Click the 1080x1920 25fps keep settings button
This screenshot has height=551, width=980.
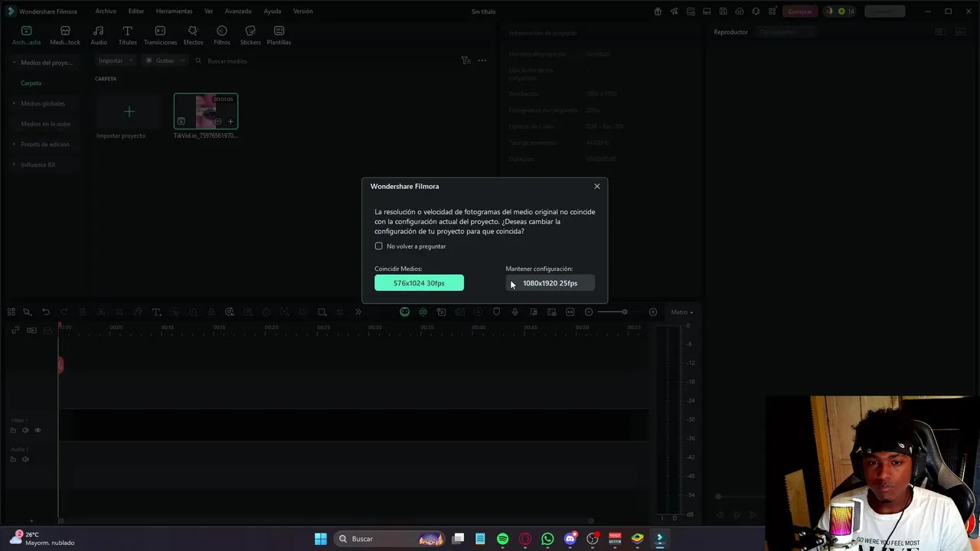click(550, 283)
